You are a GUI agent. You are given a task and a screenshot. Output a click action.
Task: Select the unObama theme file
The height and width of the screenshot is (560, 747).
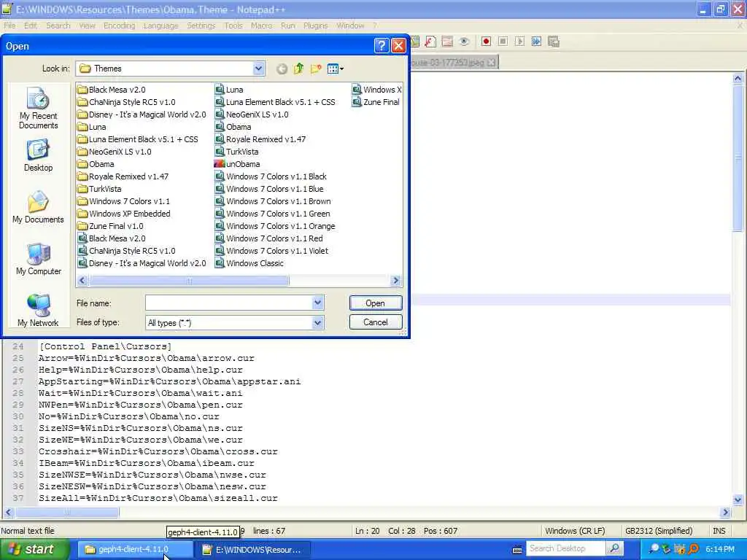point(237,164)
